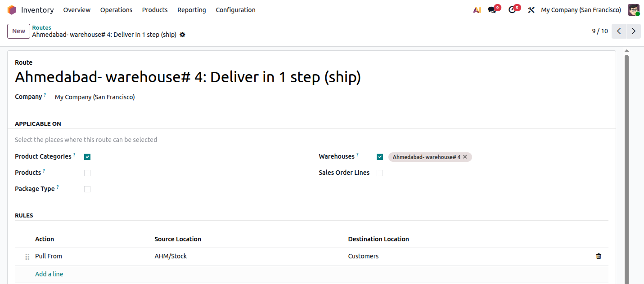This screenshot has height=284, width=644.
Task: Click the Inventory app logo icon
Action: 12,10
